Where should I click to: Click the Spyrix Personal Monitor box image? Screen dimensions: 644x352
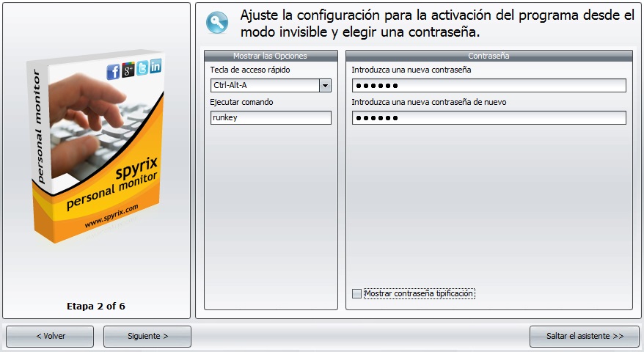(97, 146)
